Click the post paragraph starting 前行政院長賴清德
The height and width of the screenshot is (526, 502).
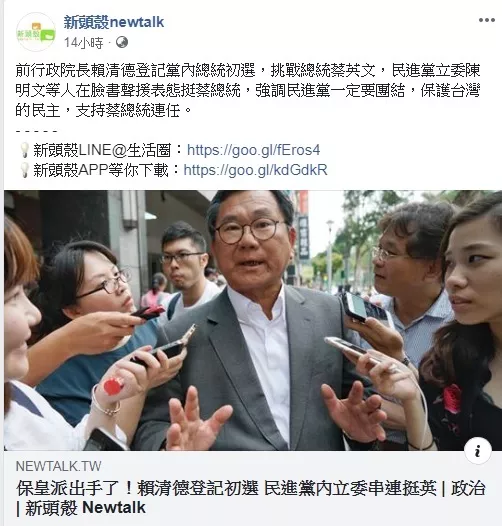[248, 90]
